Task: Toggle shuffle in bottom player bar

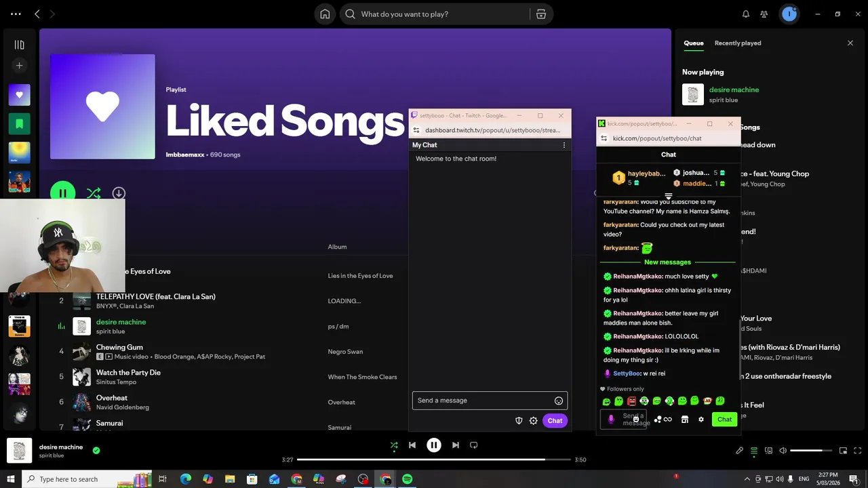Action: click(394, 445)
